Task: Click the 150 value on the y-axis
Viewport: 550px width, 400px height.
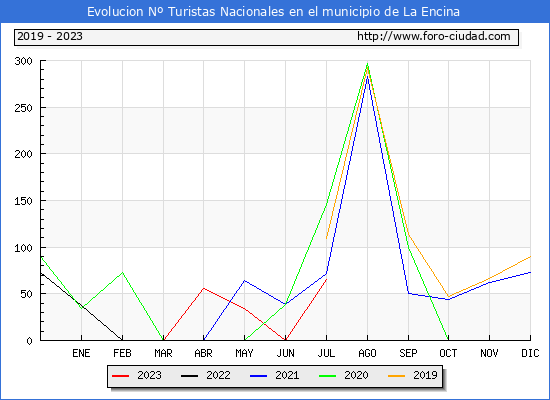Action: (x=23, y=201)
